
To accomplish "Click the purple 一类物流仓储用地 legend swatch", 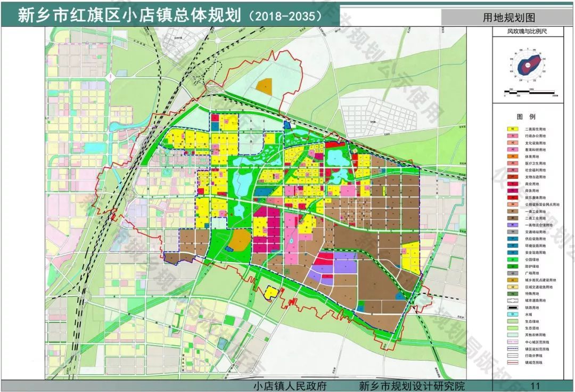I will coord(513,225).
